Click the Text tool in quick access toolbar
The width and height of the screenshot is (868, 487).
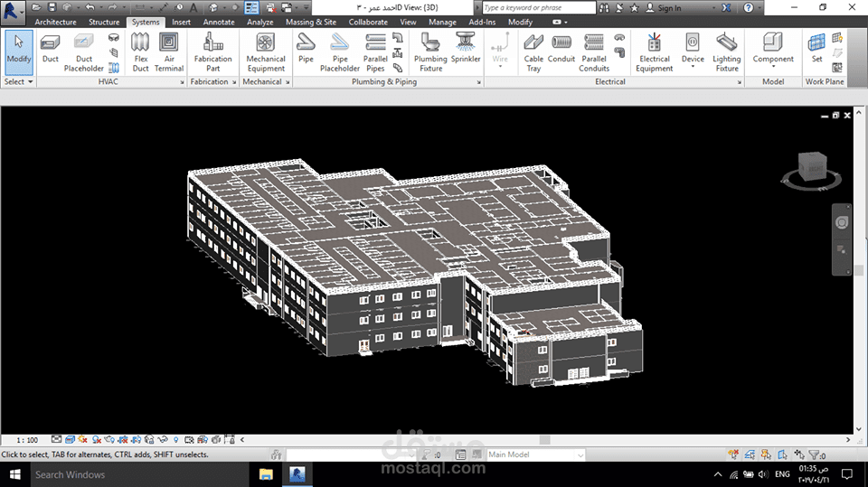coord(193,7)
